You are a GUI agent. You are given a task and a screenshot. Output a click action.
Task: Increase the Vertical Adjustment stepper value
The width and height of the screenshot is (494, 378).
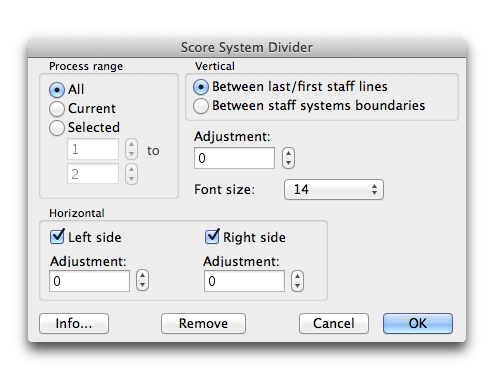coord(288,154)
